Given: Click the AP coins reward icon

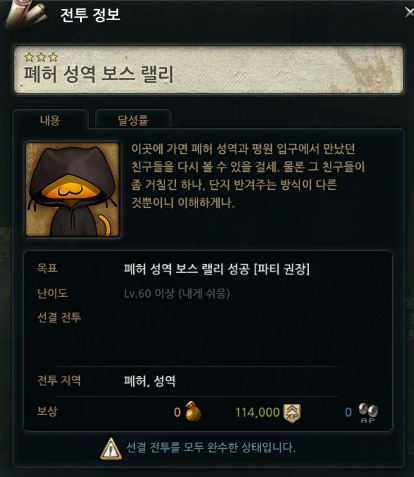Looking at the screenshot, I should click(x=368, y=413).
